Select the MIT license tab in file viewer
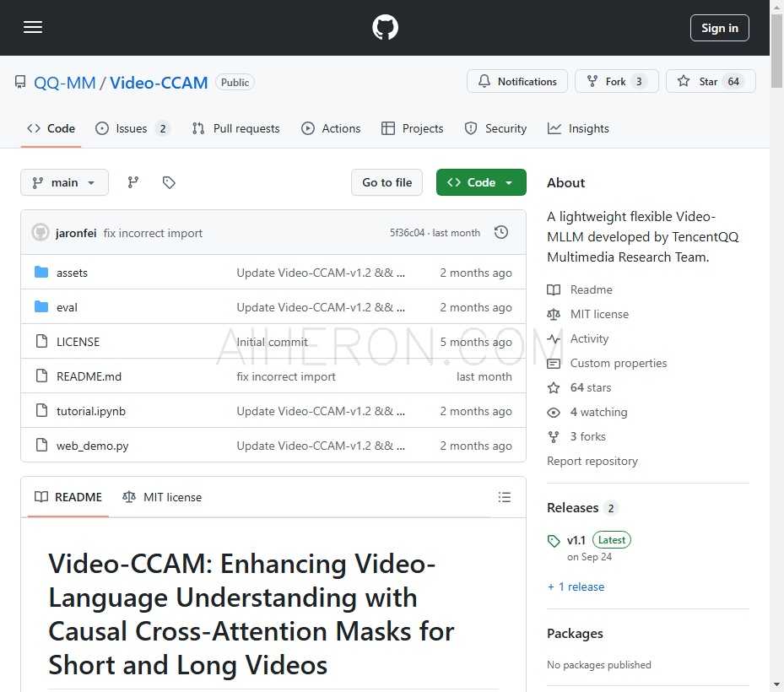Image resolution: width=784 pixels, height=692 pixels. coord(162,497)
